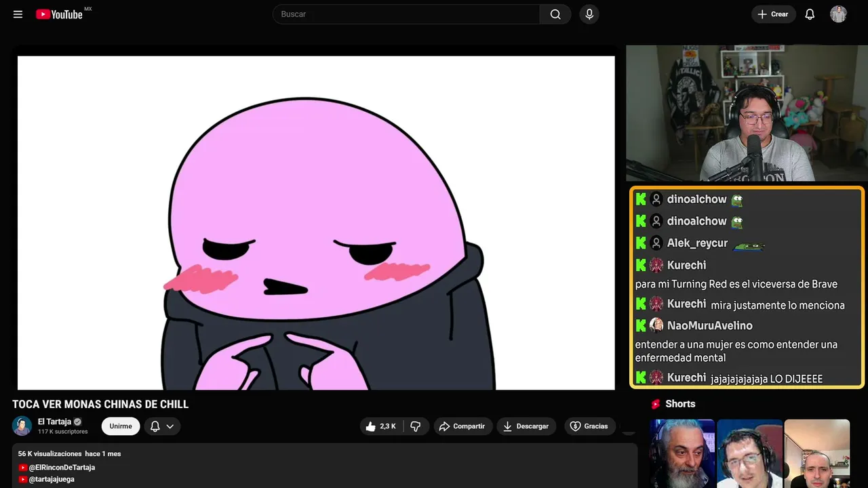Screen dimensions: 868x488
Task: Click the NaoMuruAvelino chat username
Action: tap(710, 326)
